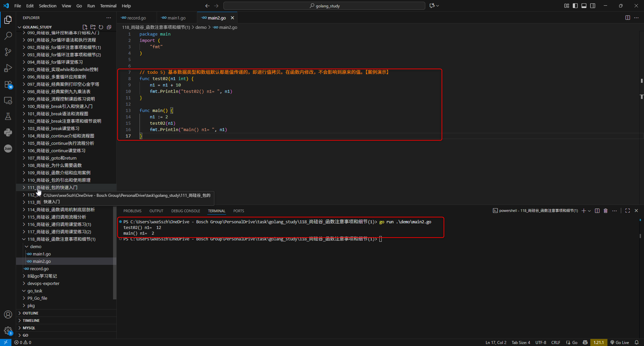Open the Manage gear menu
Screen dimensions: 644x346
[8, 331]
